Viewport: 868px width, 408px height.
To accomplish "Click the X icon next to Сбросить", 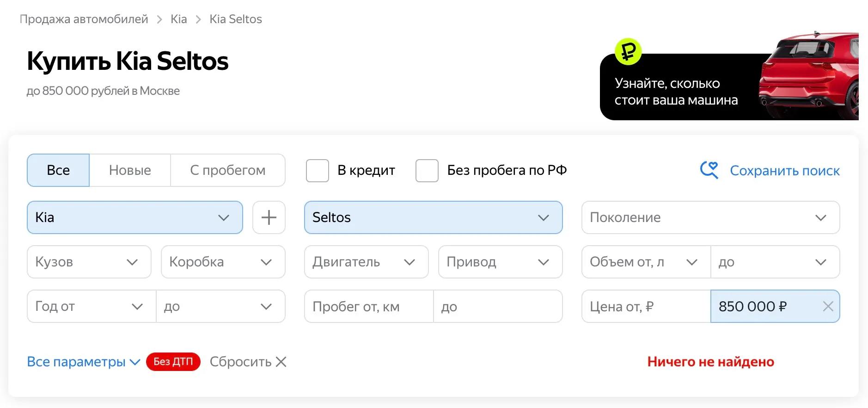I will pyautogui.click(x=281, y=362).
